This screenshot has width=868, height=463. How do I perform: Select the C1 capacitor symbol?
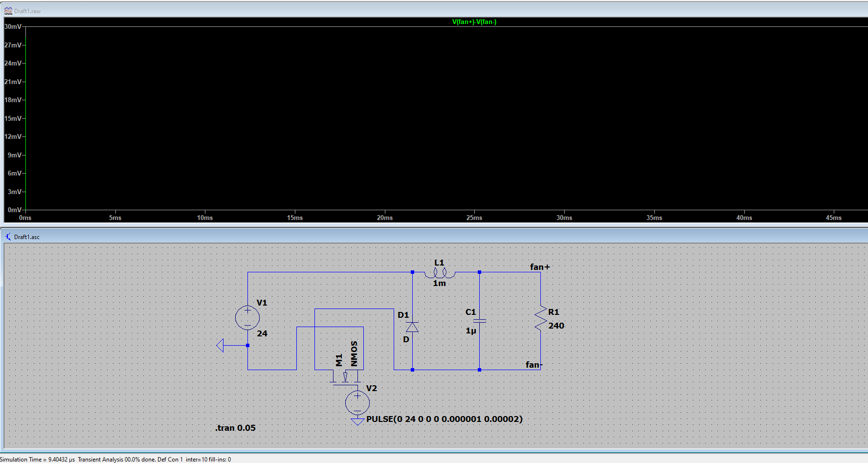click(x=480, y=321)
